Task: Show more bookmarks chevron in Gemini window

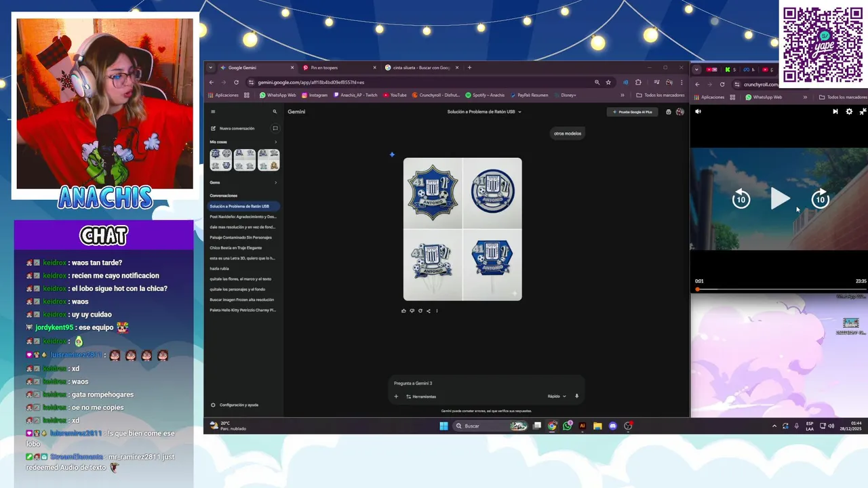Action: pos(623,95)
